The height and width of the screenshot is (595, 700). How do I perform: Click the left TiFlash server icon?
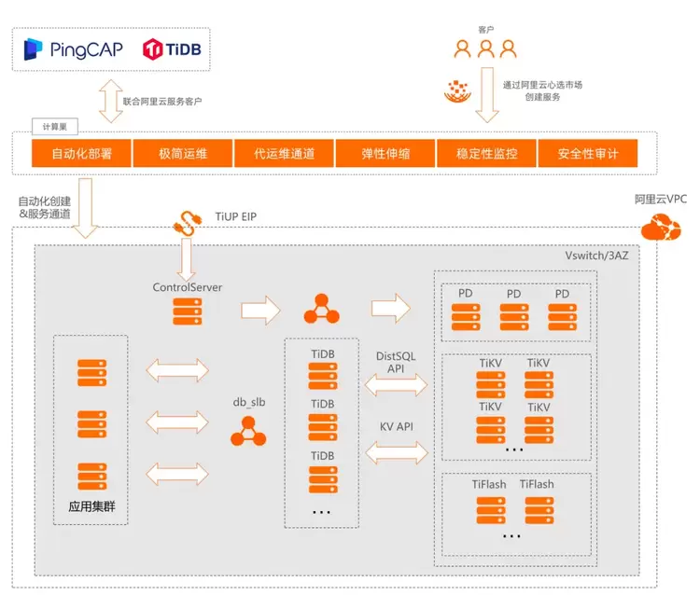[490, 509]
